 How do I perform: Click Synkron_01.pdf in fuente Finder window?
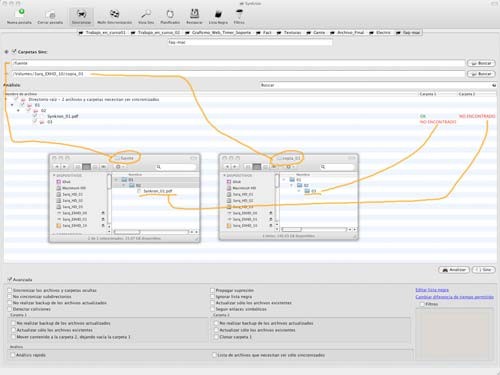(x=158, y=191)
